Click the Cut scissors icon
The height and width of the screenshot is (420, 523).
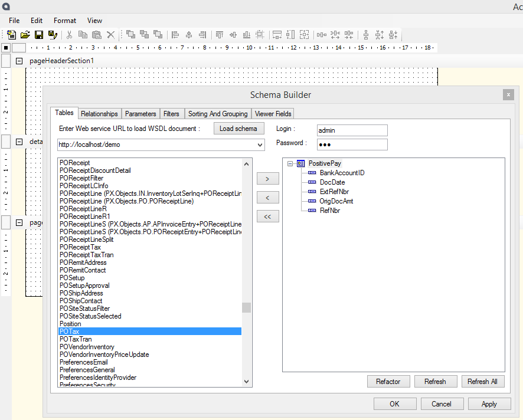[x=69, y=35]
